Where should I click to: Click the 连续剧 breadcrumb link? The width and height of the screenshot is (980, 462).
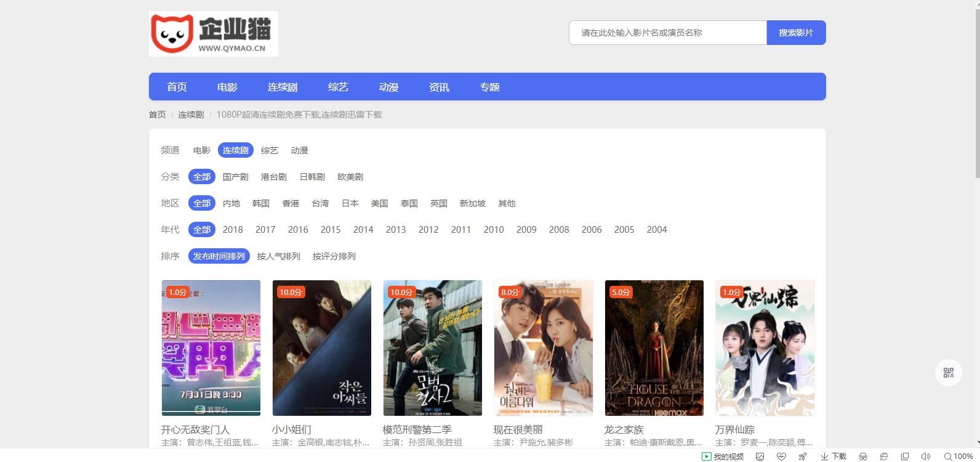click(x=191, y=115)
